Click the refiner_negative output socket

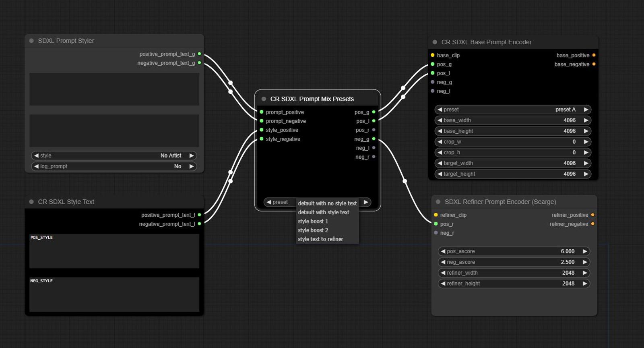tap(592, 224)
